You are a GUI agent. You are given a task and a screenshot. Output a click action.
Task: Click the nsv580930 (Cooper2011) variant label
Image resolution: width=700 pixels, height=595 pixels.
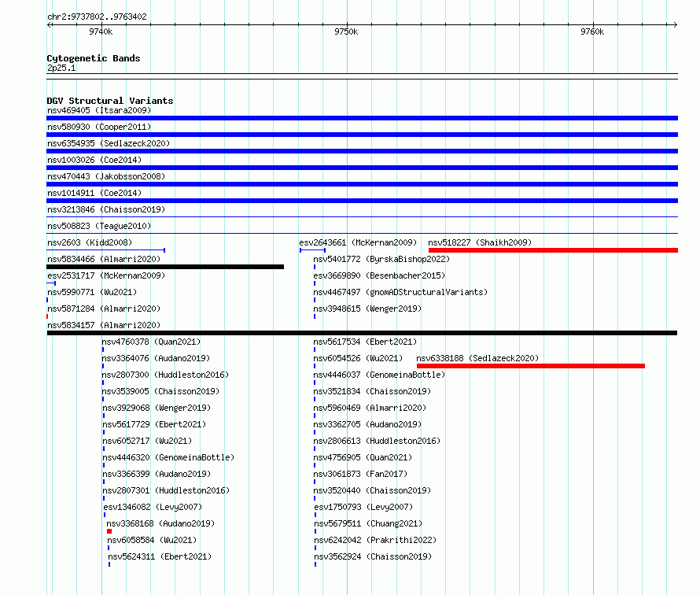99,127
